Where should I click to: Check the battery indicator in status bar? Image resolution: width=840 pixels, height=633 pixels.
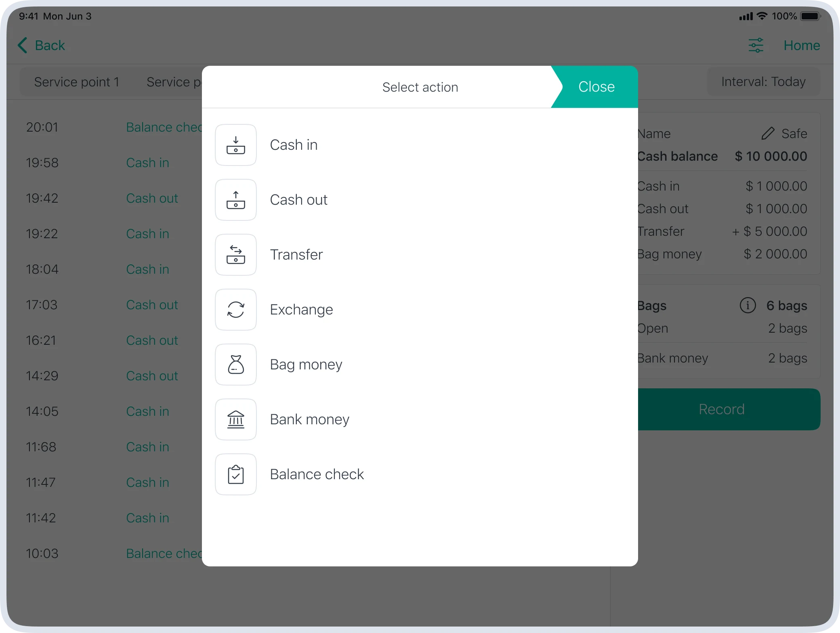(811, 16)
